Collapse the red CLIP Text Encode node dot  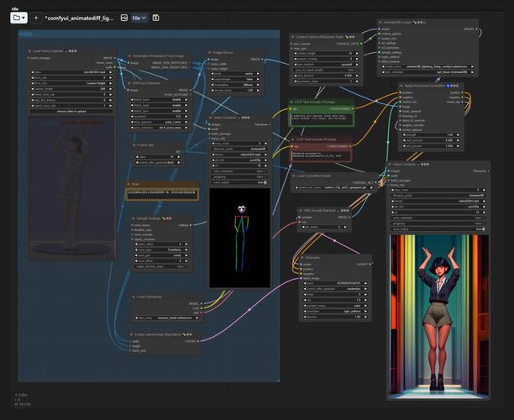coord(293,139)
